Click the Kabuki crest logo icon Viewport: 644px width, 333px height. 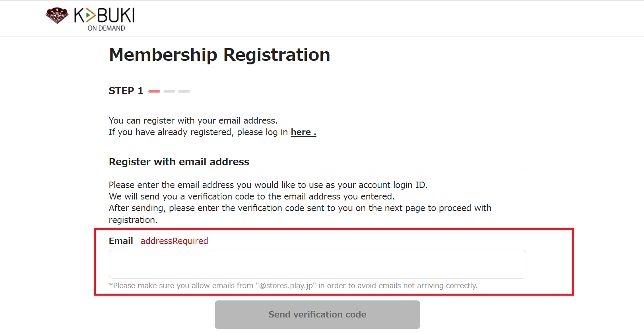[57, 15]
